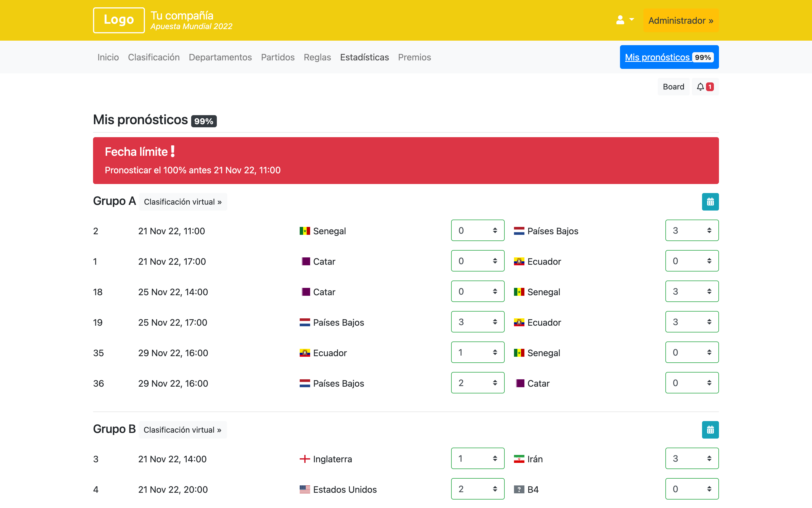Viewport: 812px width, 508px height.
Task: Open Inglaterra score dropdown in match 3
Action: pos(477,458)
